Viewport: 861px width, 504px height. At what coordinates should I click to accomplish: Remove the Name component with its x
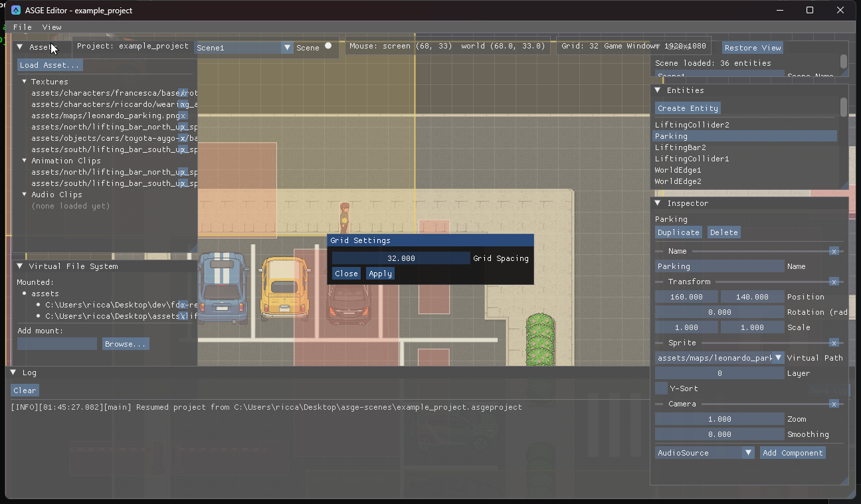tap(834, 251)
